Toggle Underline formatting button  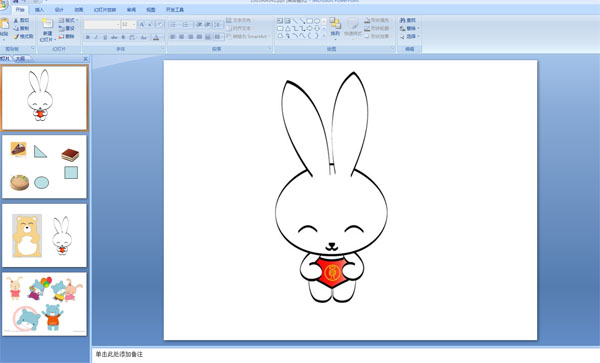point(105,37)
